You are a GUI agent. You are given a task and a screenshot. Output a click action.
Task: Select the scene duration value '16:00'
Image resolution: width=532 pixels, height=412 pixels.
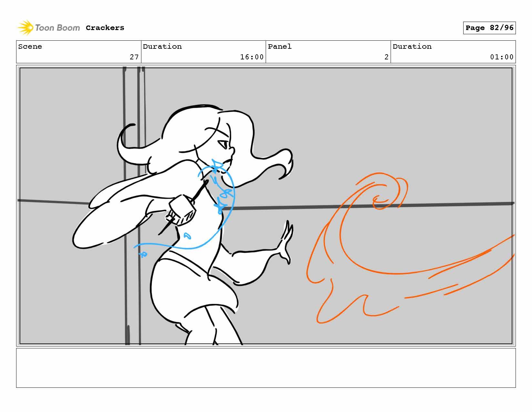point(252,57)
